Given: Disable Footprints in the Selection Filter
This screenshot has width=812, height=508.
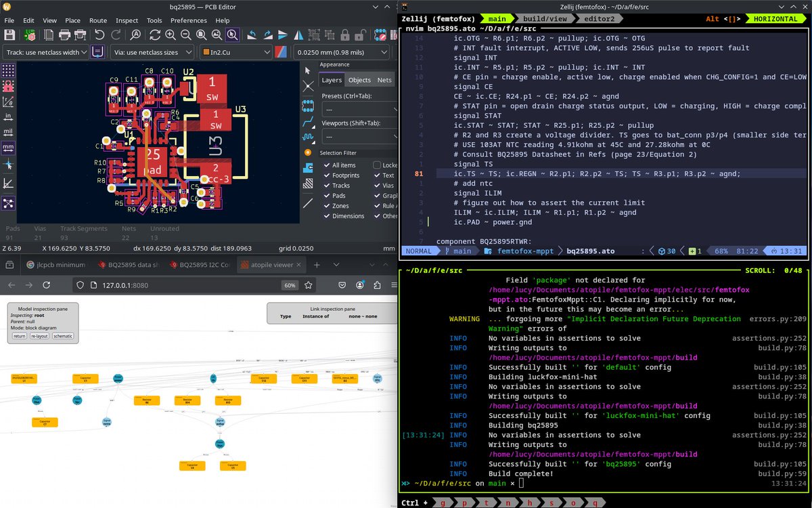Looking at the screenshot, I should [x=327, y=175].
